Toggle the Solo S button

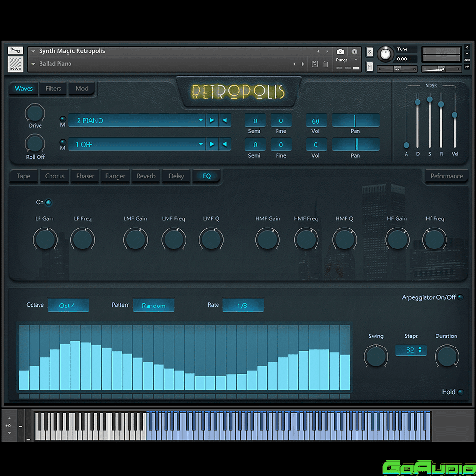[369, 52]
